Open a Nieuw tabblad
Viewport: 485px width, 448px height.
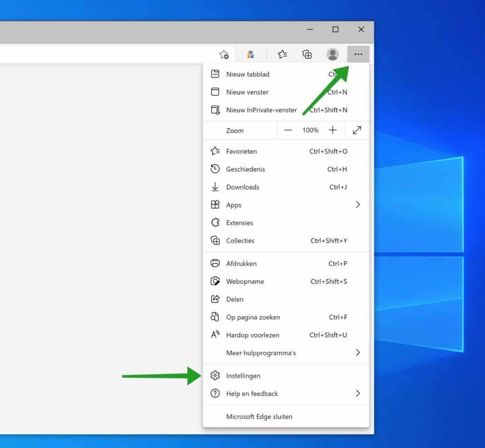248,74
